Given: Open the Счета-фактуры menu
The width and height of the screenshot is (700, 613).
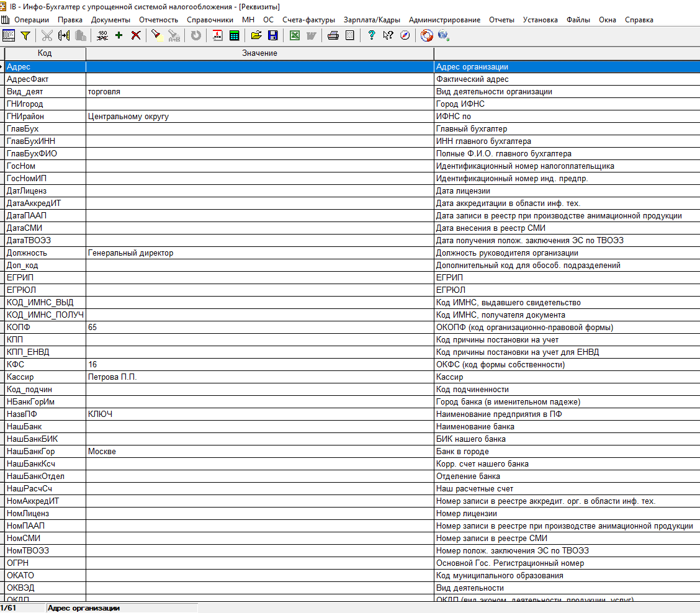Looking at the screenshot, I should pyautogui.click(x=308, y=20).
